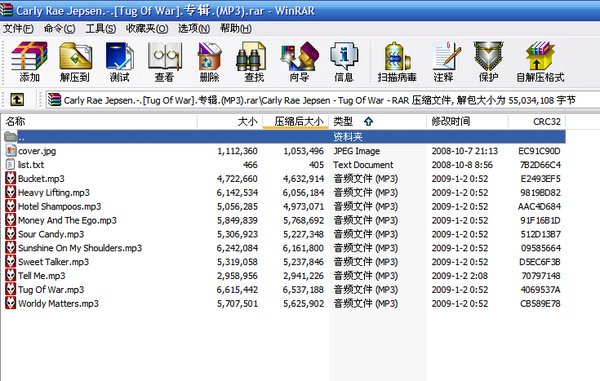
Task: Sort by 大小 column header
Action: coord(230,122)
